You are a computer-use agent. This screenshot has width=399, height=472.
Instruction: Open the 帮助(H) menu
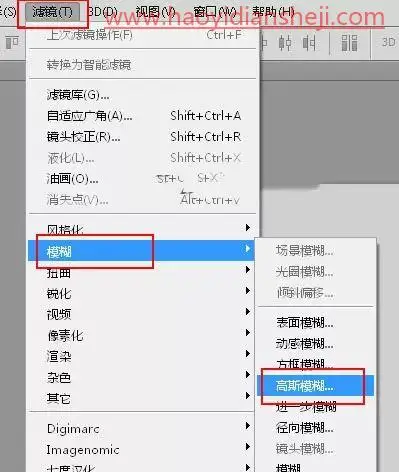273,12
